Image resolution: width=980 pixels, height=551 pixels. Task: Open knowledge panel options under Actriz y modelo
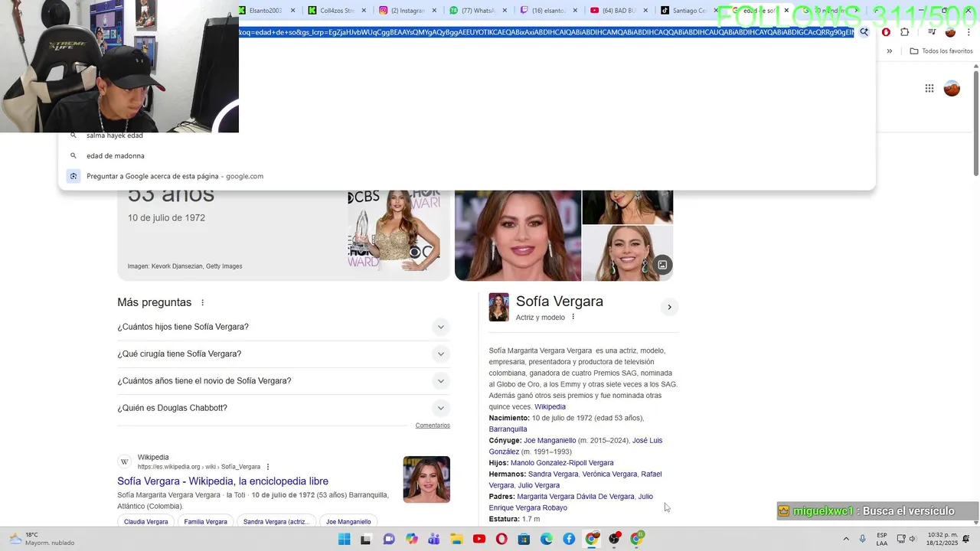[x=573, y=317]
